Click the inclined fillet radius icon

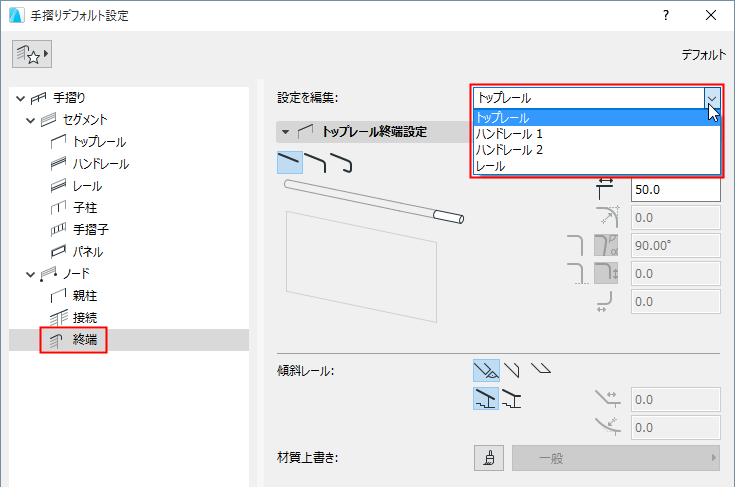[608, 427]
